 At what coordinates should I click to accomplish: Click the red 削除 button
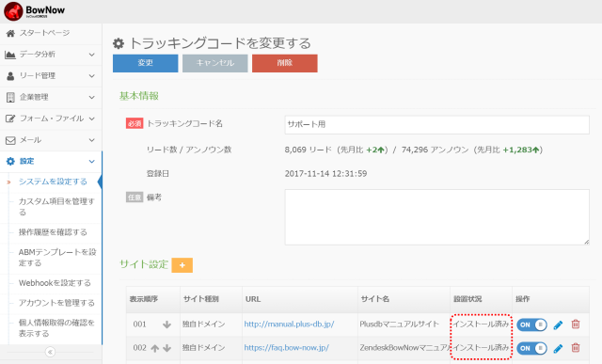[x=285, y=63]
